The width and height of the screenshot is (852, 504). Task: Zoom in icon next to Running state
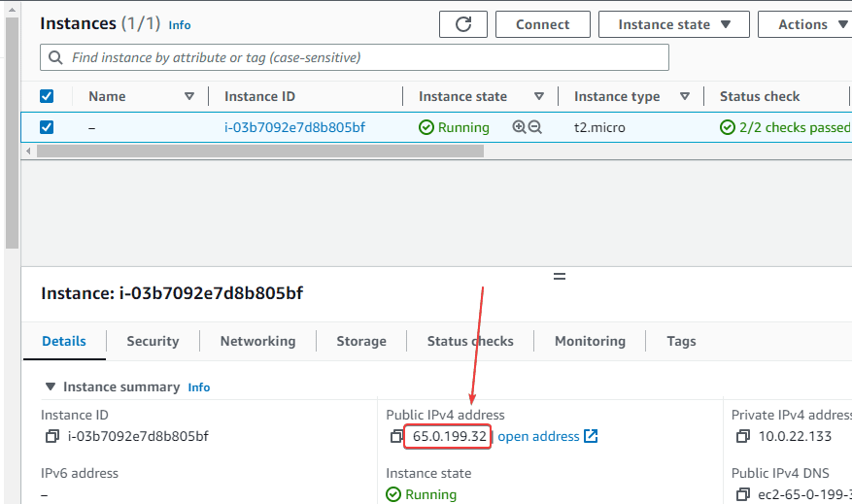click(519, 127)
